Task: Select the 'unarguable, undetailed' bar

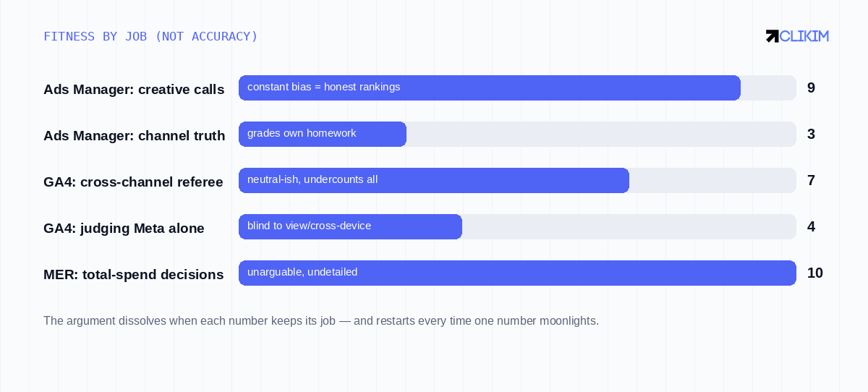Action: pos(517,273)
